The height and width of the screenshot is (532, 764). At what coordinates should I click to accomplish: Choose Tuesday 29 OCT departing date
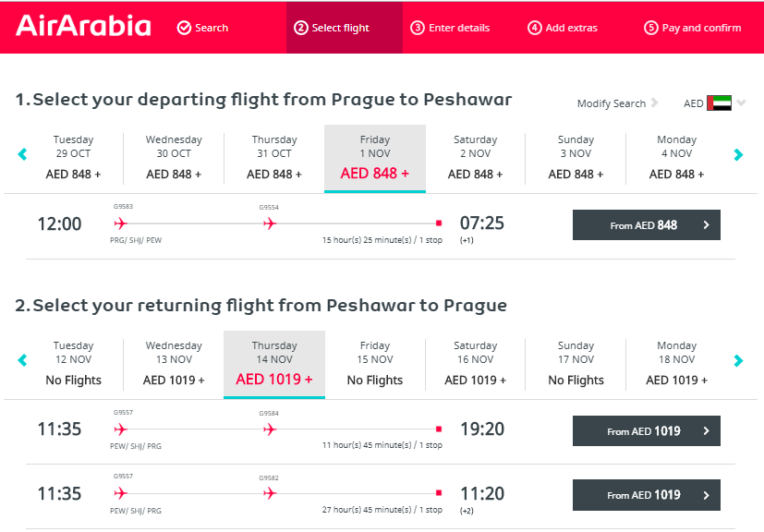[x=73, y=157]
